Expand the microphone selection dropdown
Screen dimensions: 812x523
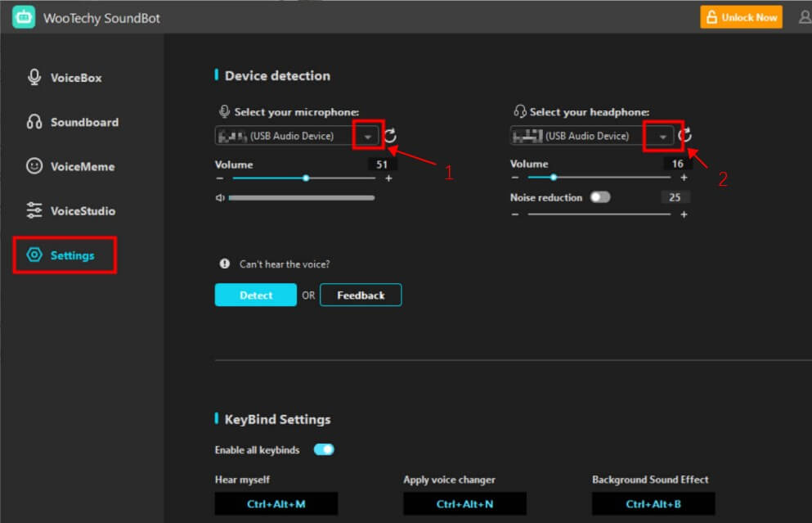click(368, 136)
